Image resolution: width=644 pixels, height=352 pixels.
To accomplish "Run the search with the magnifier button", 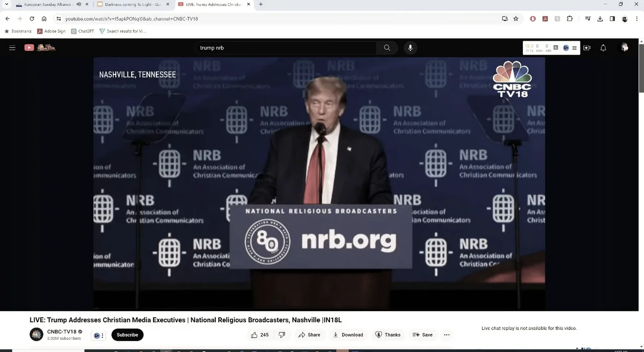I will (x=387, y=48).
